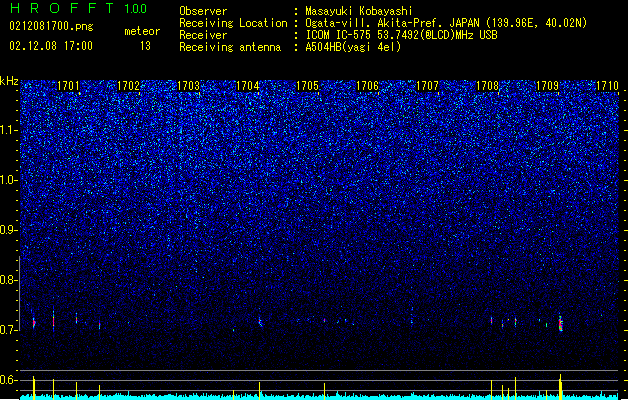This screenshot has height=400, width=629.
Task: Click the 1708 time marker
Action: [x=487, y=86]
